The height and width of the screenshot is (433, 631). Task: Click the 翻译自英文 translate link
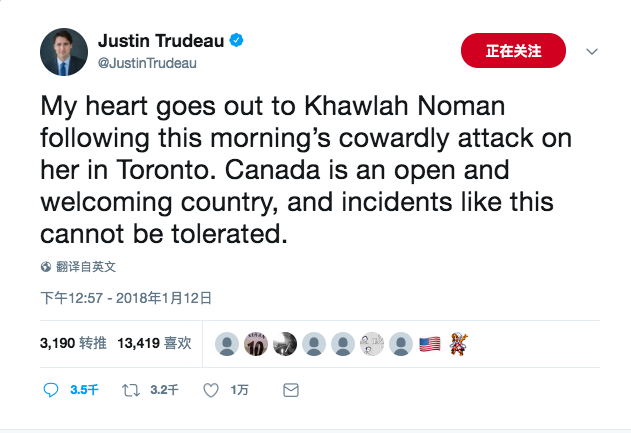click(x=86, y=267)
